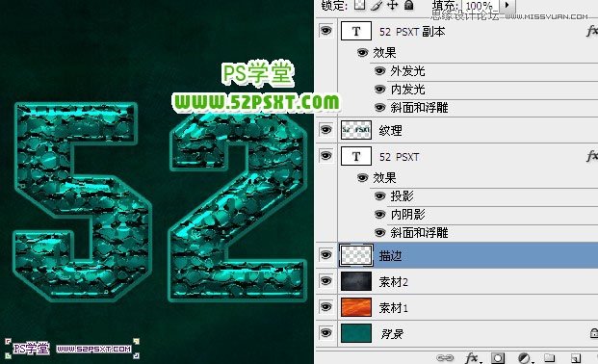Hide the 纹理 layer
The image size is (598, 364).
click(x=325, y=130)
